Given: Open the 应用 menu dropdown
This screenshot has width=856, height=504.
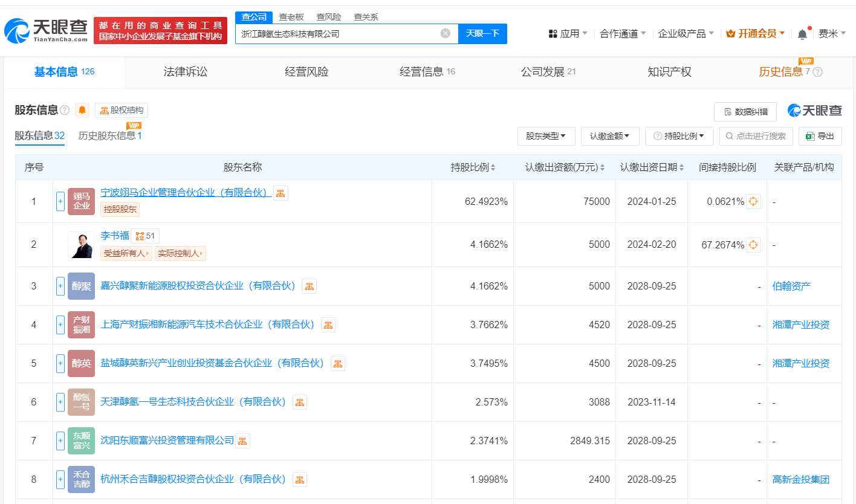Looking at the screenshot, I should point(568,33).
